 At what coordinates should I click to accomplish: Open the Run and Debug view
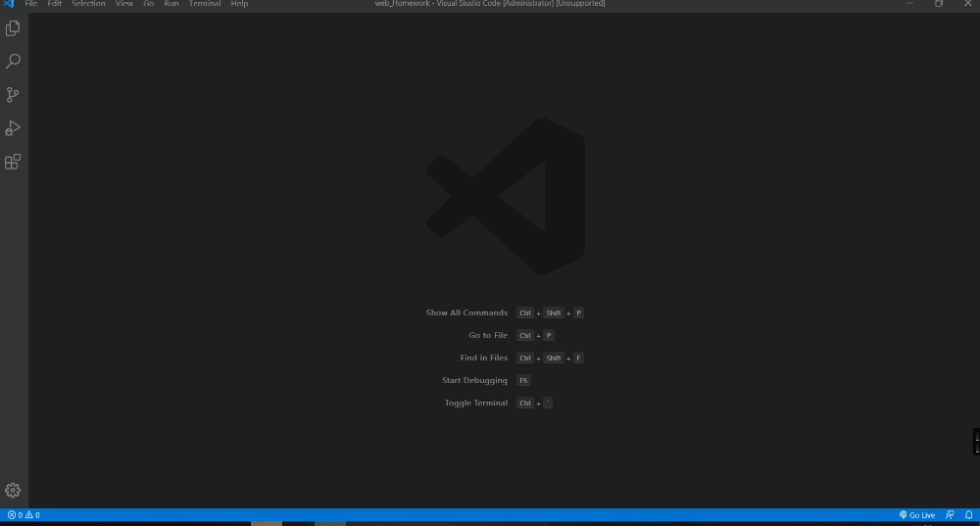click(x=13, y=128)
